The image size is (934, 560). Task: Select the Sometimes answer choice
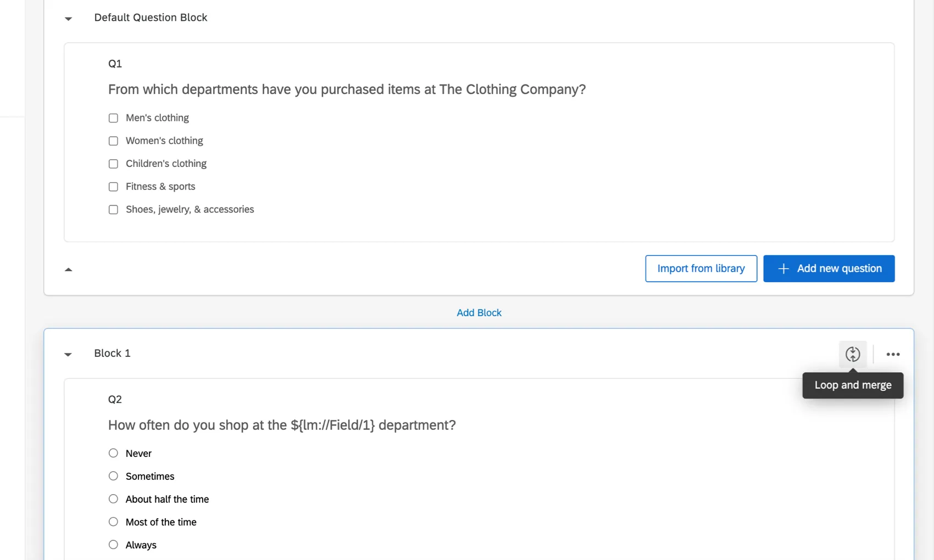(x=113, y=475)
